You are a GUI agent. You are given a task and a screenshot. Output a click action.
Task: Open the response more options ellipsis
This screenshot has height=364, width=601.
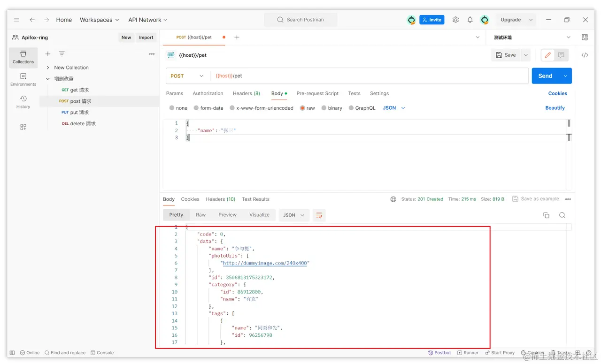(x=568, y=199)
